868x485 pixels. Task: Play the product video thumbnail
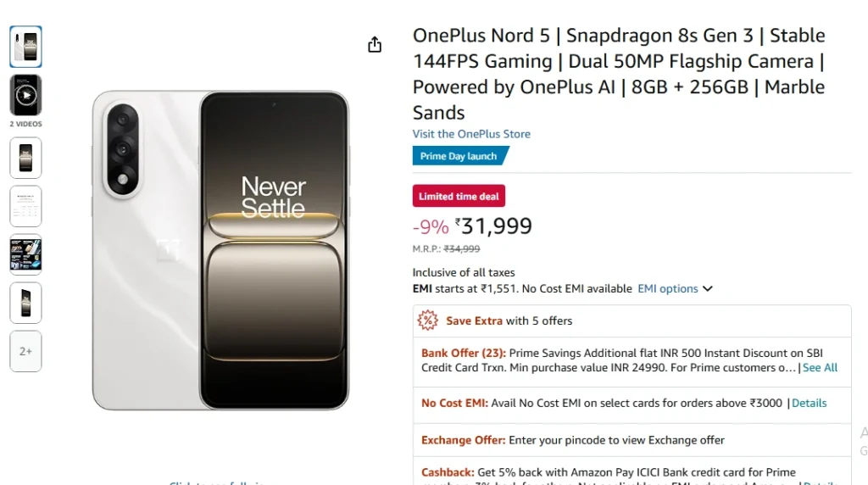25,95
